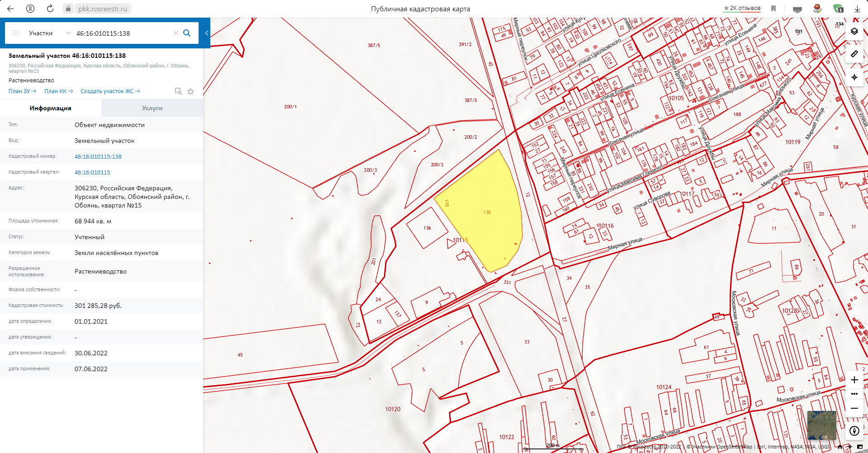Click the locate-me crosshair icon
Screen dimensions: 868x453
pos(854,77)
